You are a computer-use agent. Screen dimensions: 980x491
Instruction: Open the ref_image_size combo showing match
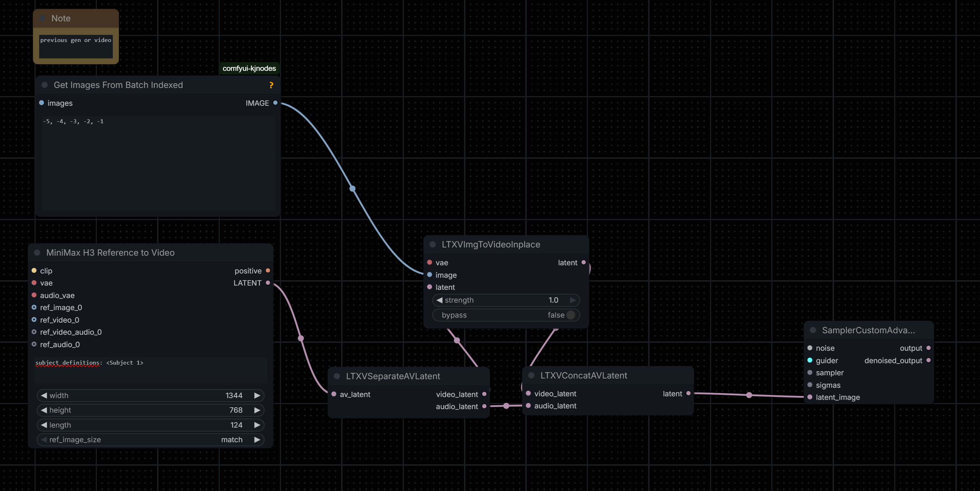click(151, 440)
